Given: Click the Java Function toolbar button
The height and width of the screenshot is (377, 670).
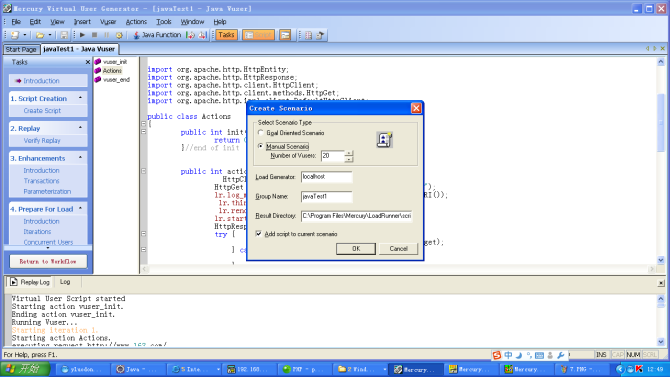Looking at the screenshot, I should 157,35.
